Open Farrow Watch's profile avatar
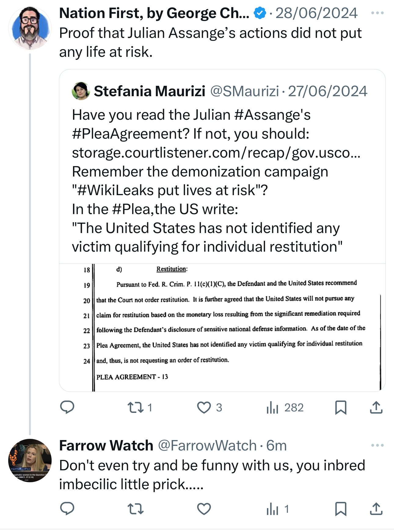This screenshot has width=394, height=532. [30, 461]
